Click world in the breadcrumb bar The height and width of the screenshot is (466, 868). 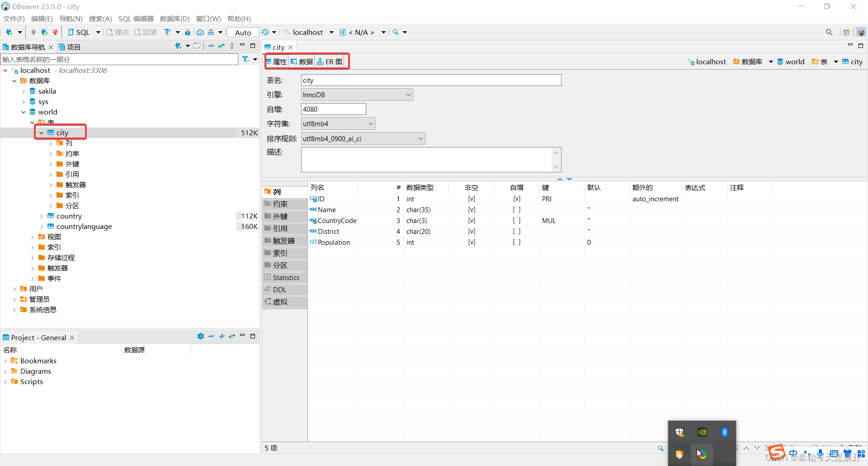coord(791,62)
